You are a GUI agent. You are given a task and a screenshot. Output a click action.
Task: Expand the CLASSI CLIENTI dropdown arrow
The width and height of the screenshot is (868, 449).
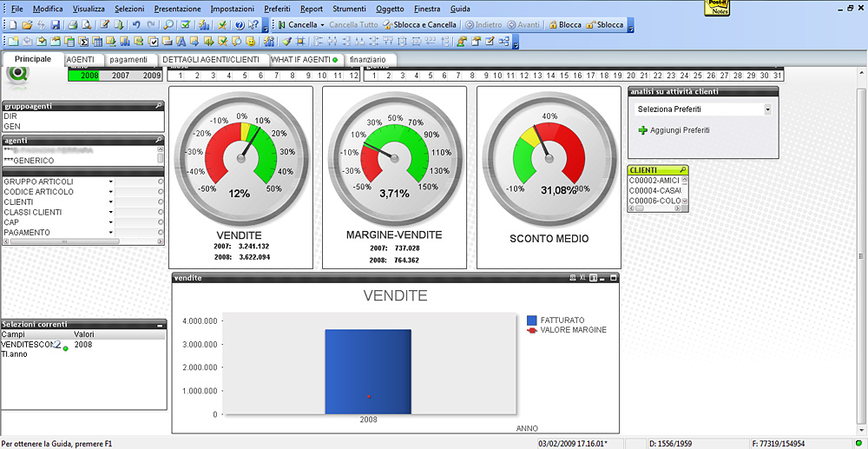click(x=110, y=212)
